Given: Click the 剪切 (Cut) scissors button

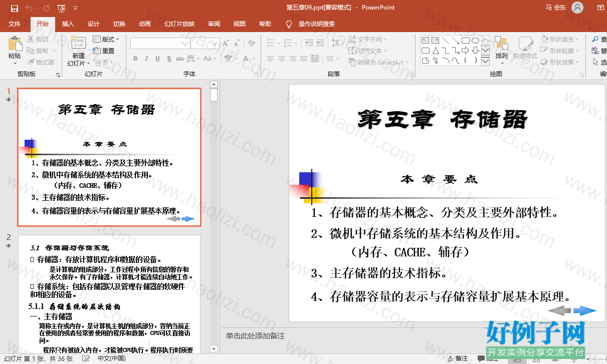Looking at the screenshot, I should click(38, 39).
